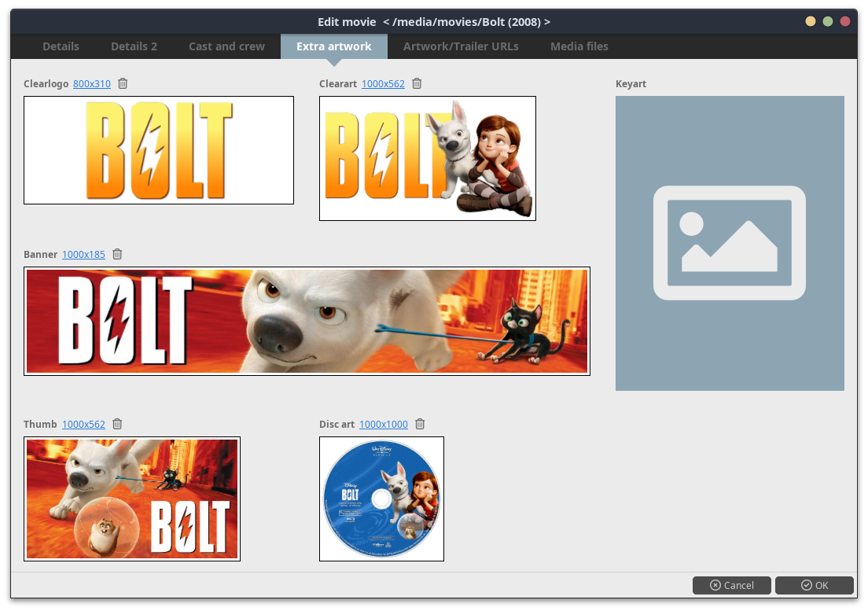Delete the Disc art using its trash icon
This screenshot has width=868, height=611.
pyautogui.click(x=420, y=424)
